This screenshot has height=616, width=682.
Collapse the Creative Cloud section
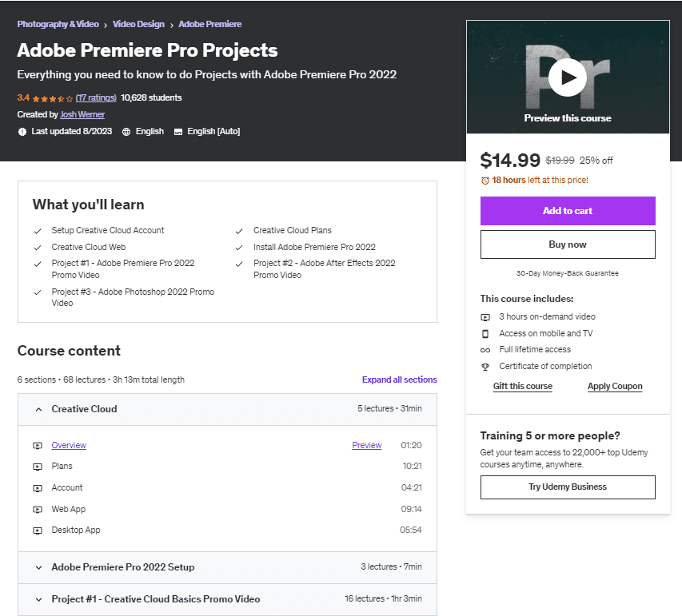[x=38, y=409]
